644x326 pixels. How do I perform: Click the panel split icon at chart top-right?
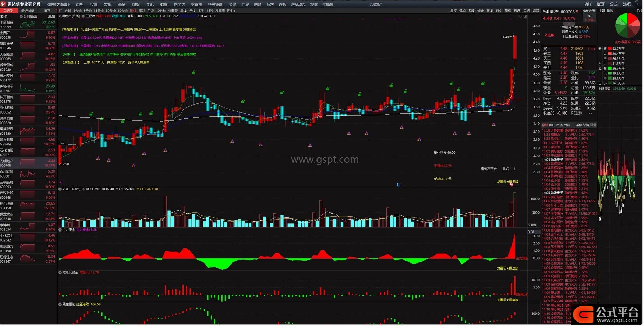(525, 16)
